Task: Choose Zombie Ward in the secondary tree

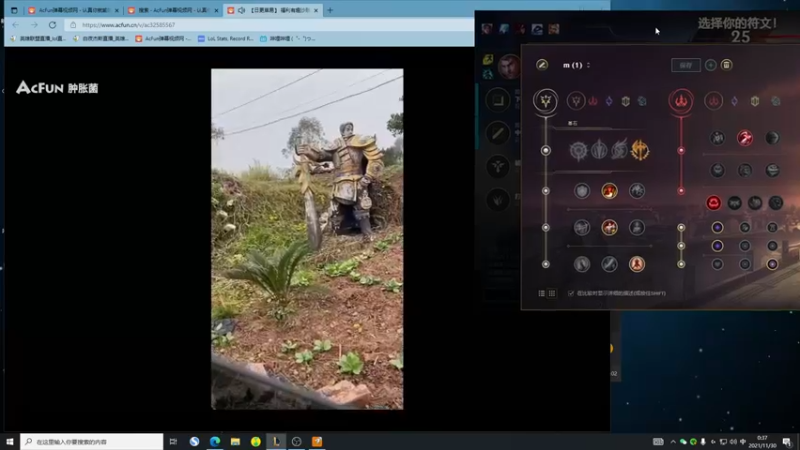Action: pyautogui.click(x=717, y=170)
